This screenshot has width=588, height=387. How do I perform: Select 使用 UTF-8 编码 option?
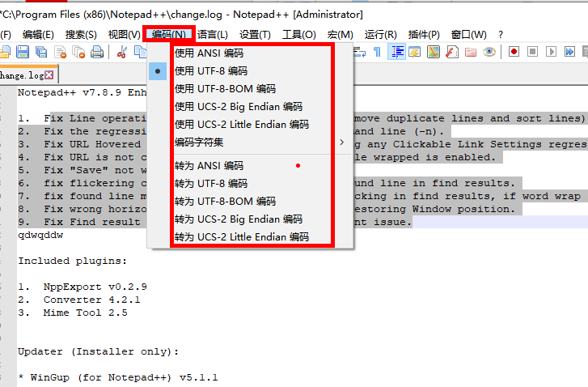click(x=251, y=71)
